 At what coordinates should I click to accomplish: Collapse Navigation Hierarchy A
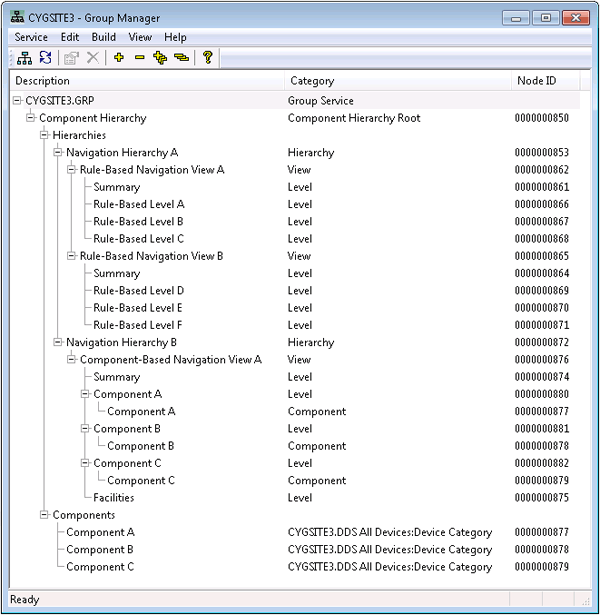[x=58, y=152]
